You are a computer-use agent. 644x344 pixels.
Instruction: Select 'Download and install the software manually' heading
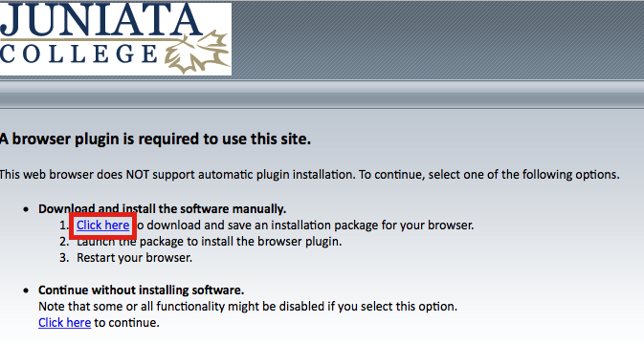click(162, 208)
